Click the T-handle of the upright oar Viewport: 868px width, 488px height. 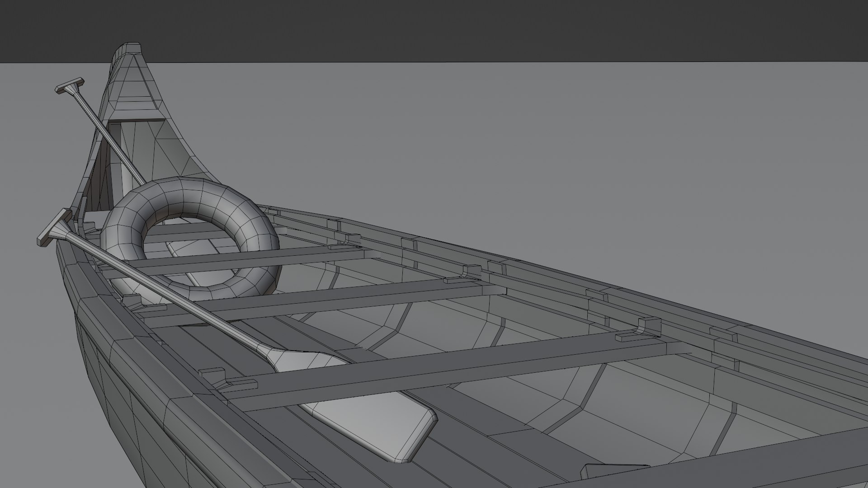(70, 86)
